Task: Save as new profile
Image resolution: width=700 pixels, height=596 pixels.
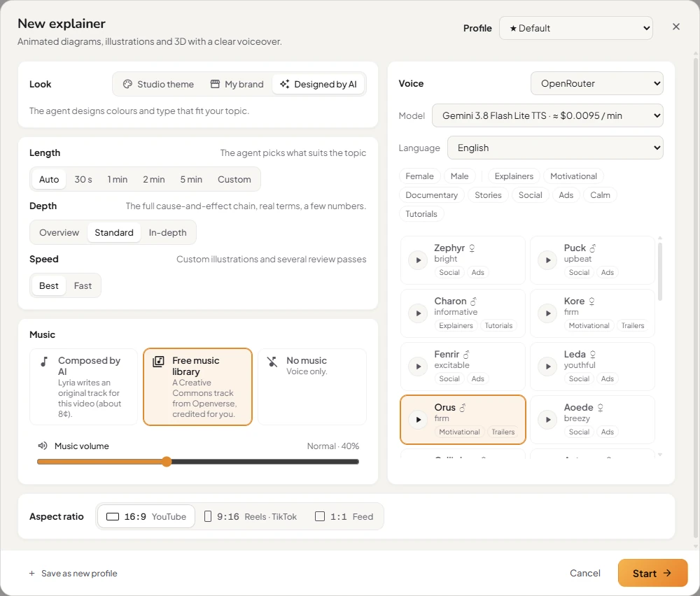Action: click(73, 573)
